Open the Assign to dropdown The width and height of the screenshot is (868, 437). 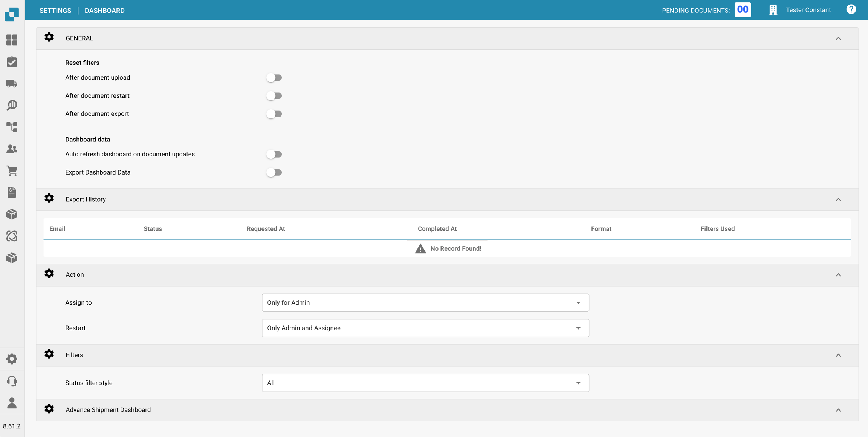pos(425,302)
